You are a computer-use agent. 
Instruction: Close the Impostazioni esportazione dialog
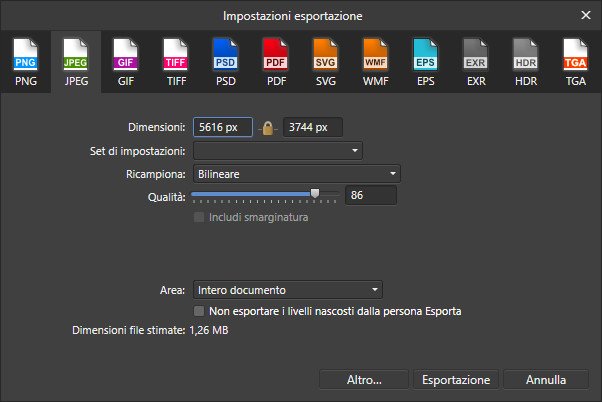(x=585, y=15)
